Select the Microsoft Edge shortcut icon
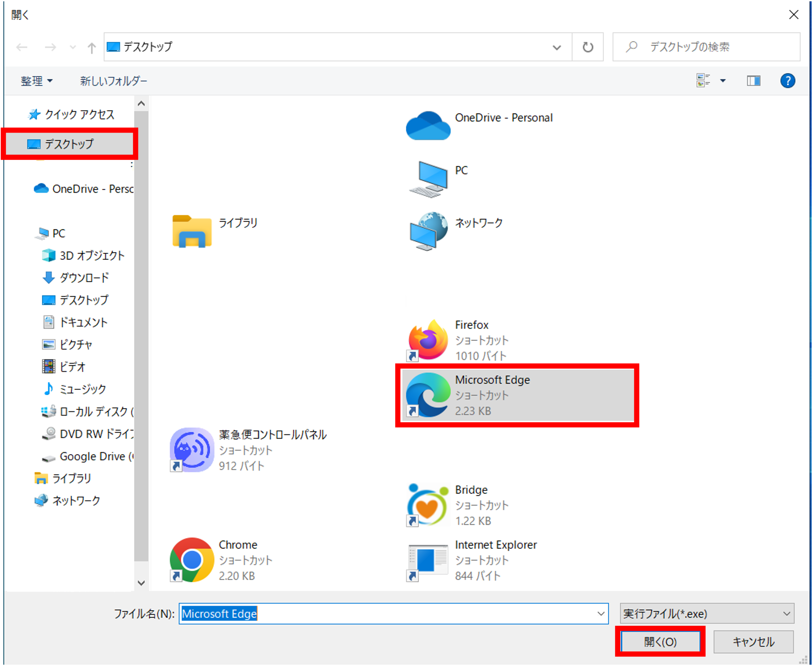This screenshot has height=666, width=812. tap(428, 395)
